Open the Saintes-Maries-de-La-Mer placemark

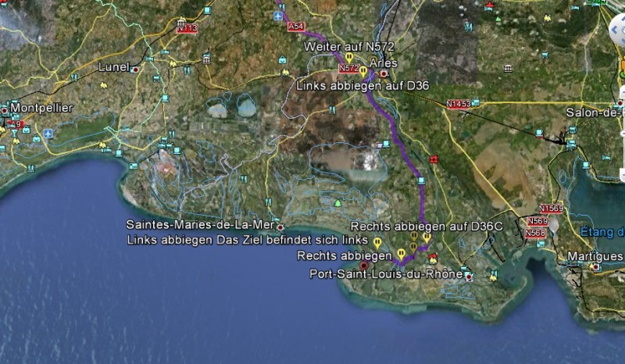[x=280, y=227]
